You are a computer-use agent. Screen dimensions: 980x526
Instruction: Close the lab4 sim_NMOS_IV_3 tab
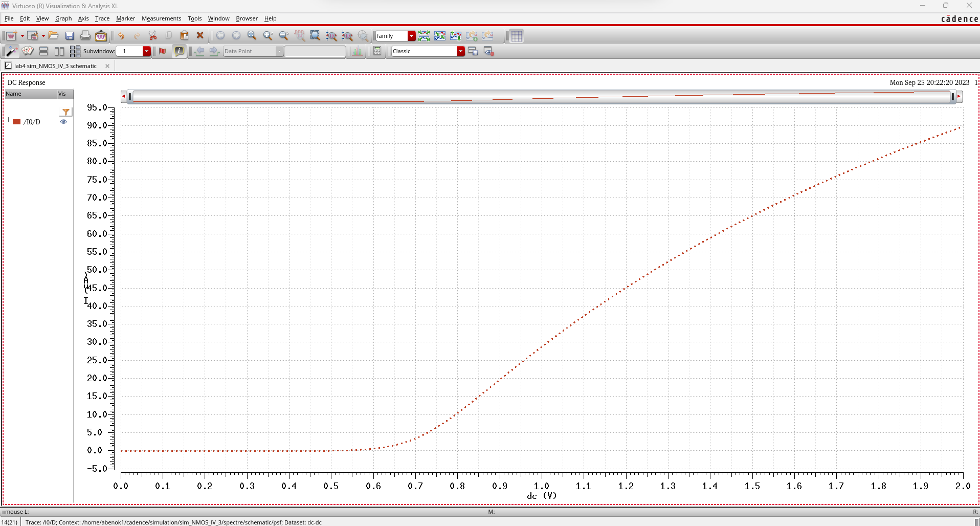[x=107, y=66]
